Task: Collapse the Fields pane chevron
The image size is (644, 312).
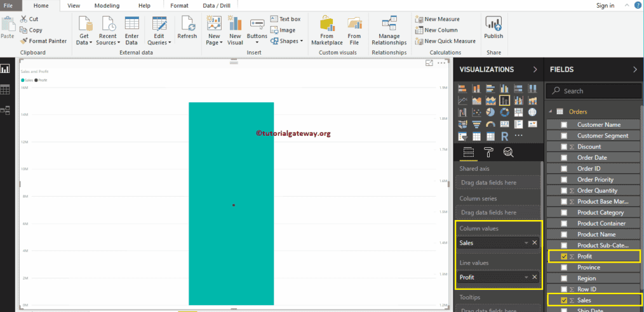Action: 635,69
